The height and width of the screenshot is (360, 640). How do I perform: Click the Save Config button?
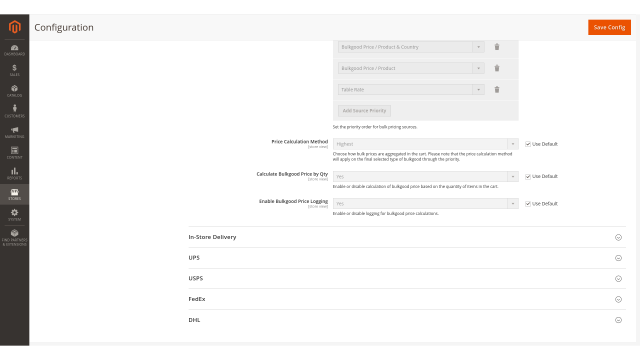pyautogui.click(x=609, y=27)
